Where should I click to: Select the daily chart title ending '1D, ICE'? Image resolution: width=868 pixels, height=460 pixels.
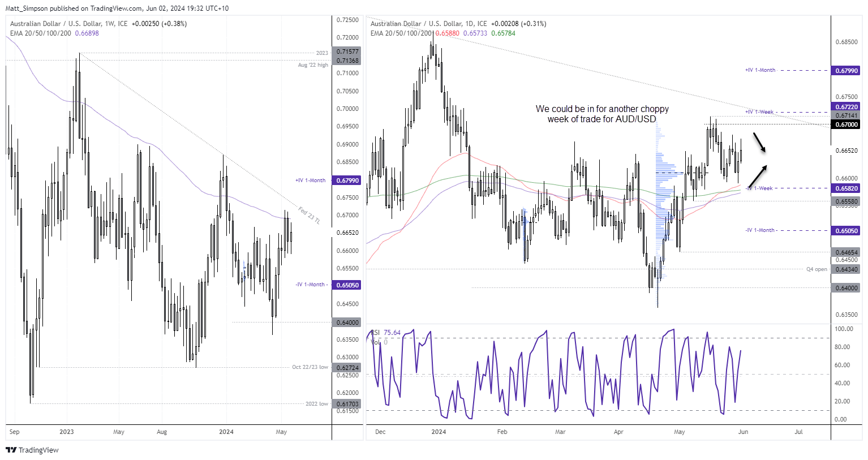[429, 24]
